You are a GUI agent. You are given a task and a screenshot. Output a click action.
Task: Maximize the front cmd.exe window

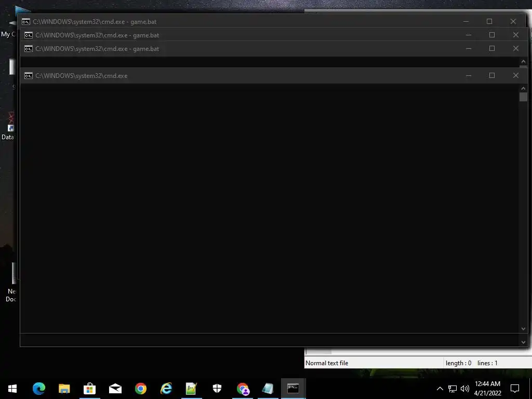coord(492,76)
